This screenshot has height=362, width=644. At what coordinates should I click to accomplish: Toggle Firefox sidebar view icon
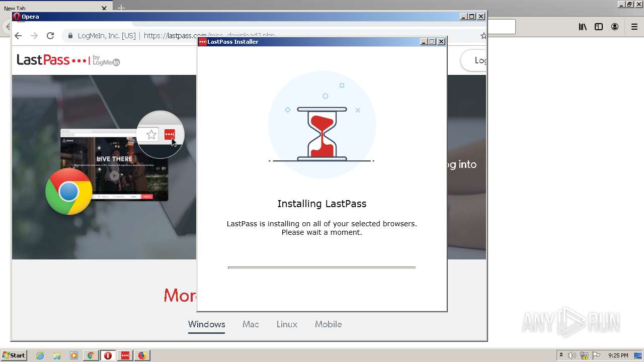point(599,27)
